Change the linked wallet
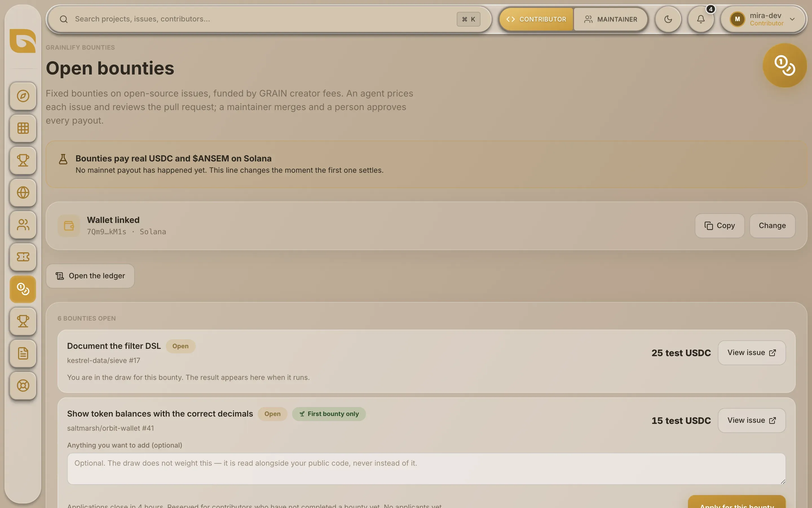Screen dimensions: 812x508 [x=772, y=226]
